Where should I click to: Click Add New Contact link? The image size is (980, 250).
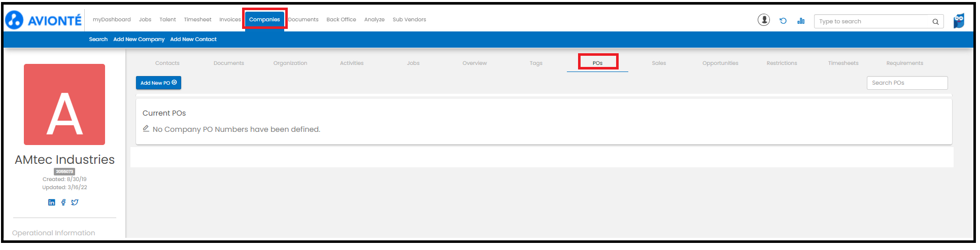193,39
